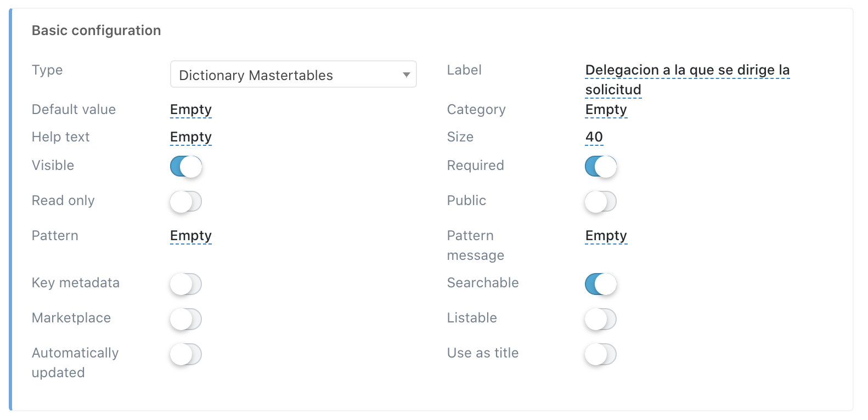Edit the Pattern message Empty value

tap(606, 236)
